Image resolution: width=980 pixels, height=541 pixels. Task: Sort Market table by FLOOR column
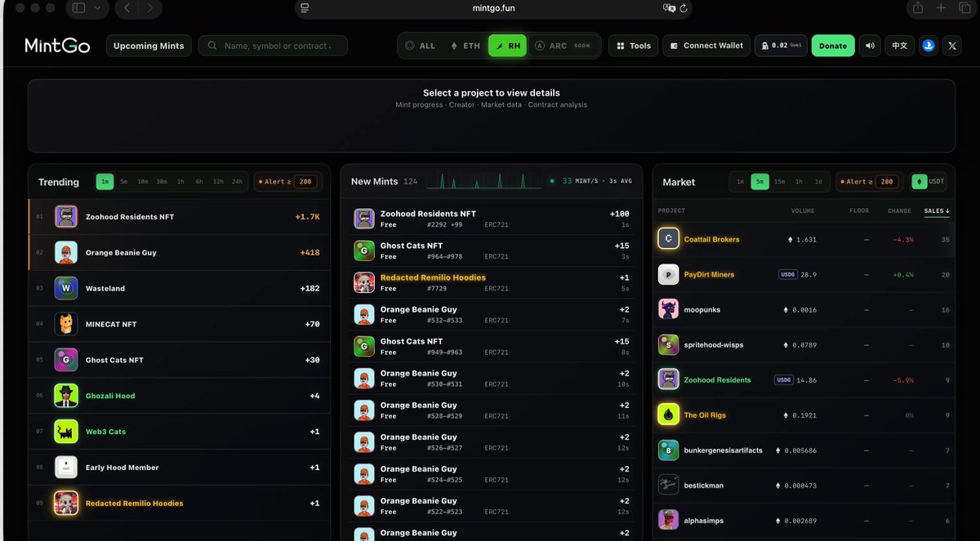859,211
